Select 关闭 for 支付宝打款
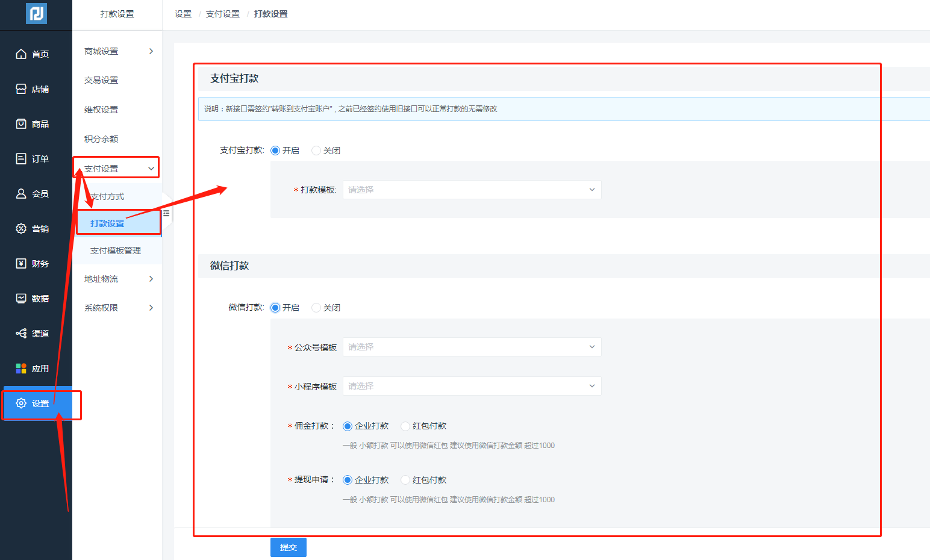 316,151
